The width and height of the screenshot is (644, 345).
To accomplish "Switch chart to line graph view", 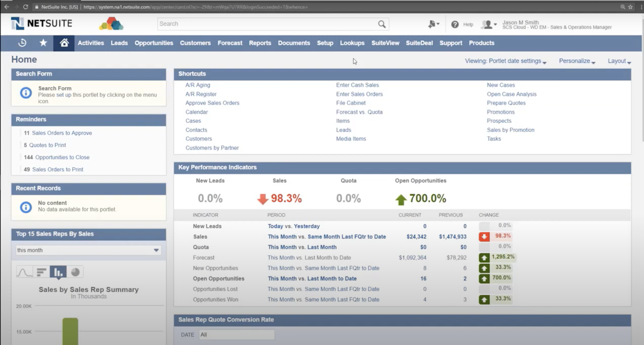I will pos(25,272).
